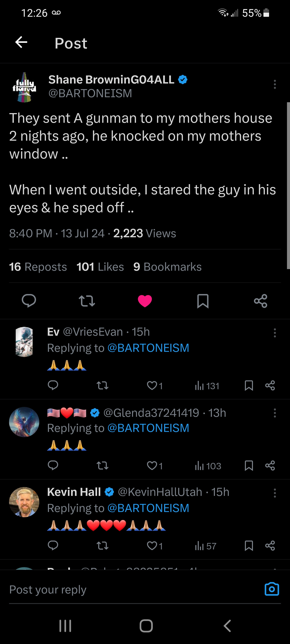Open three-dot menu on Shane's post

click(275, 84)
